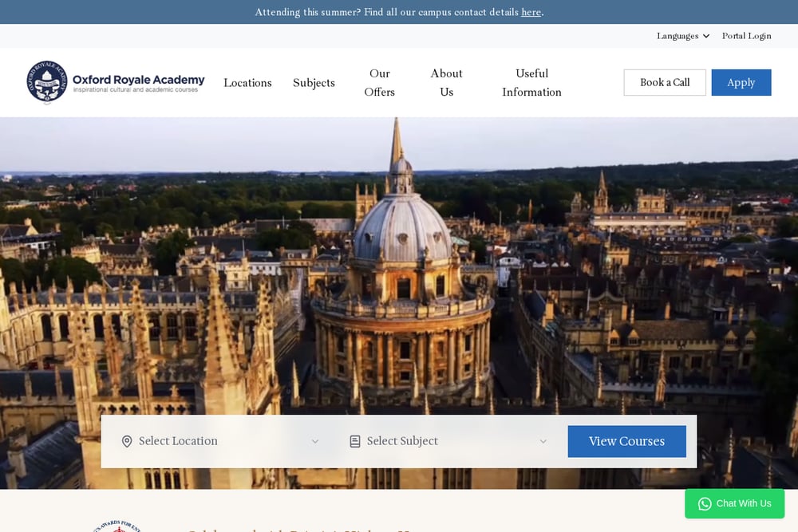The height and width of the screenshot is (532, 798).
Task: Click the blue Apply button
Action: tap(741, 82)
